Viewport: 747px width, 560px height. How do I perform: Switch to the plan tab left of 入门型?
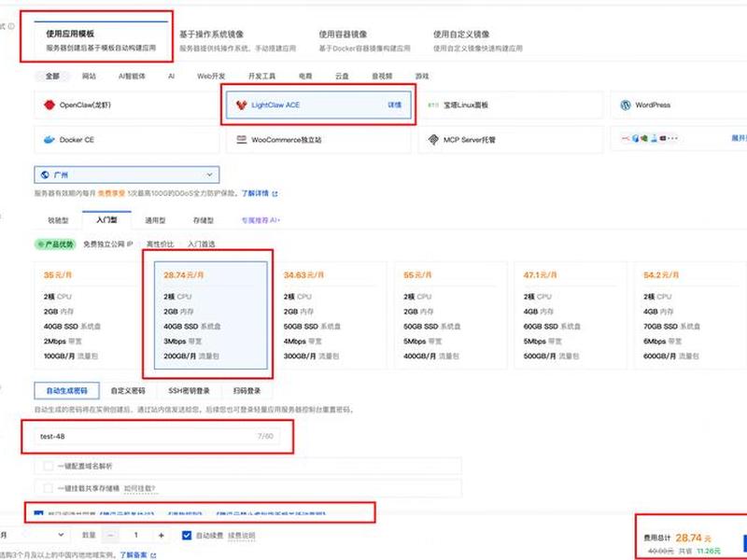pyautogui.click(x=58, y=220)
